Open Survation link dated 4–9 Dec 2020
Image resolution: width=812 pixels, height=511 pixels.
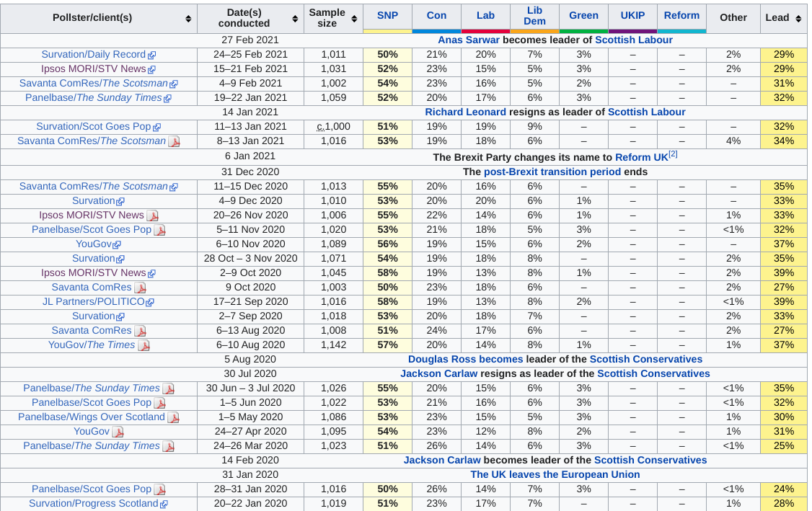tap(93, 201)
